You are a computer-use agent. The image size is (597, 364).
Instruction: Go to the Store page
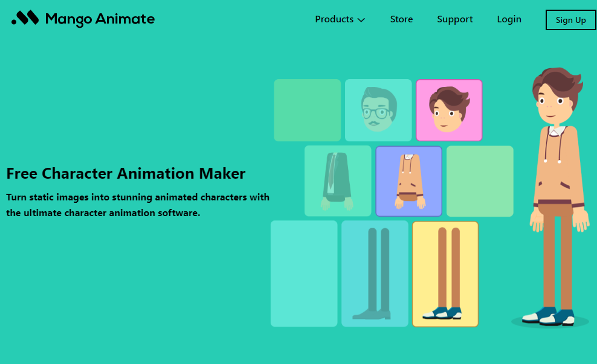tap(401, 19)
